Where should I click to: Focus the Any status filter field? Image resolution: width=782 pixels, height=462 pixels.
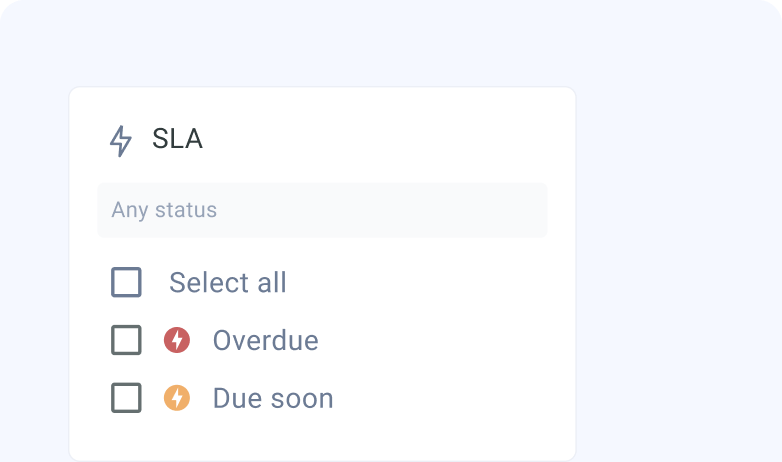tap(322, 210)
